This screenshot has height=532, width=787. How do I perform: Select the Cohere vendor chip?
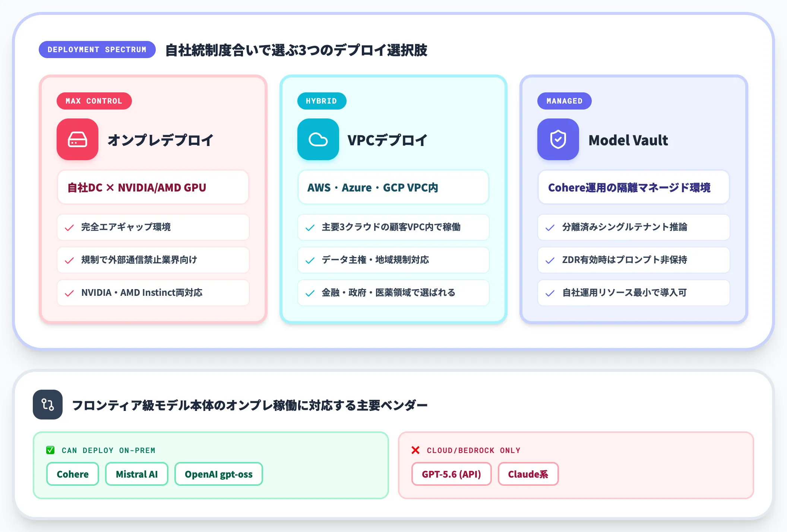73,474
